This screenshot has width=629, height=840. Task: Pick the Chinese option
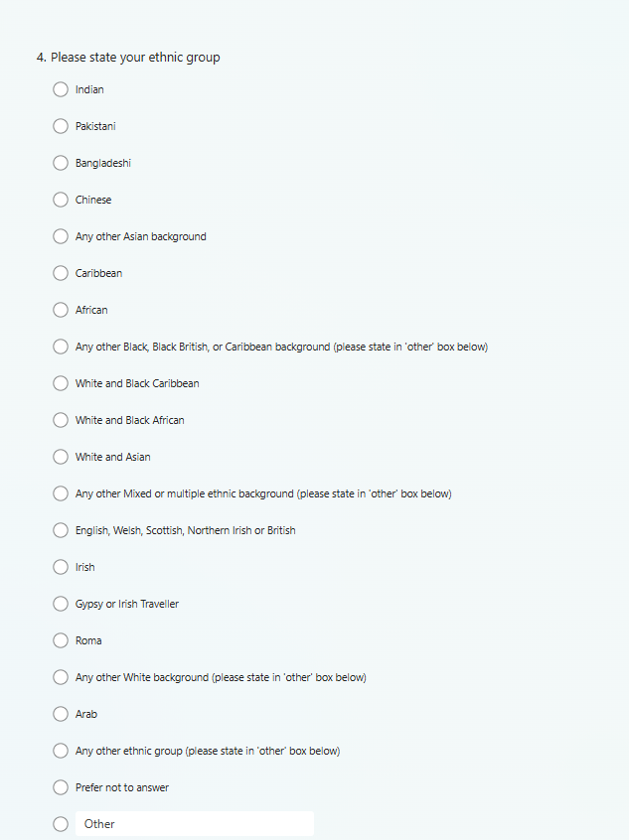point(61,200)
